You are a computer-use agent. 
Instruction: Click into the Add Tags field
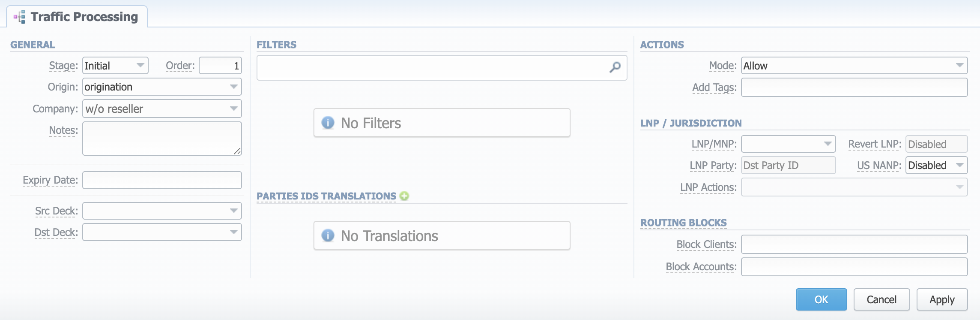tap(854, 88)
